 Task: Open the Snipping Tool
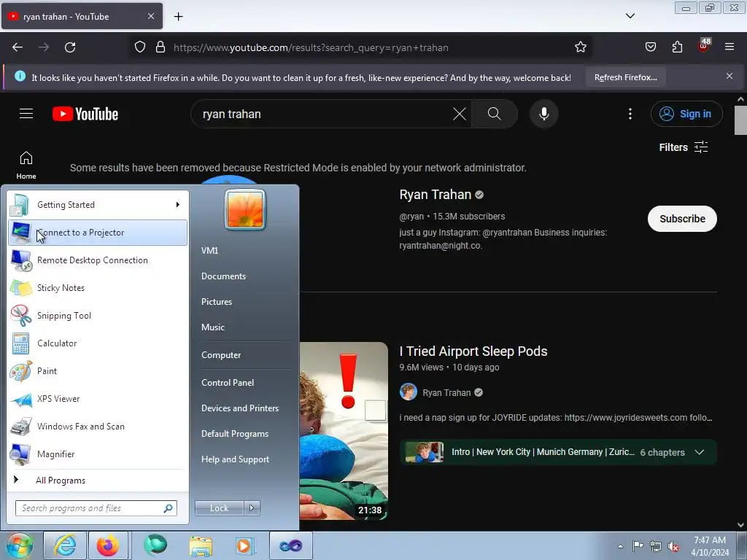click(x=98, y=315)
